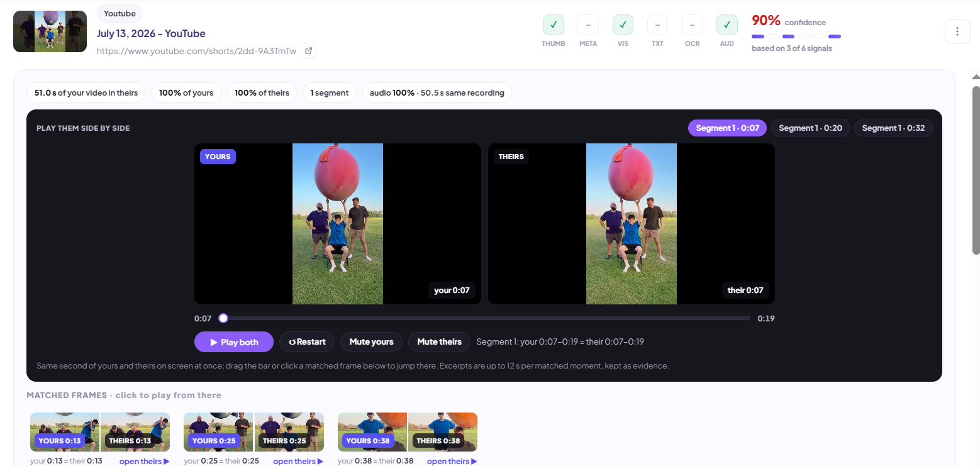
Task: Open the YouTube link in new tab icon
Action: [308, 51]
